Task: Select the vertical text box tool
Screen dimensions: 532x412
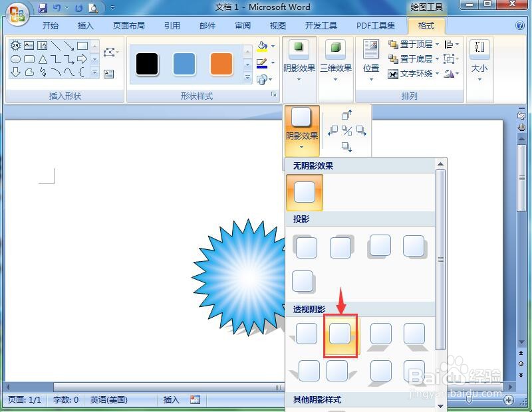Action: (42, 45)
